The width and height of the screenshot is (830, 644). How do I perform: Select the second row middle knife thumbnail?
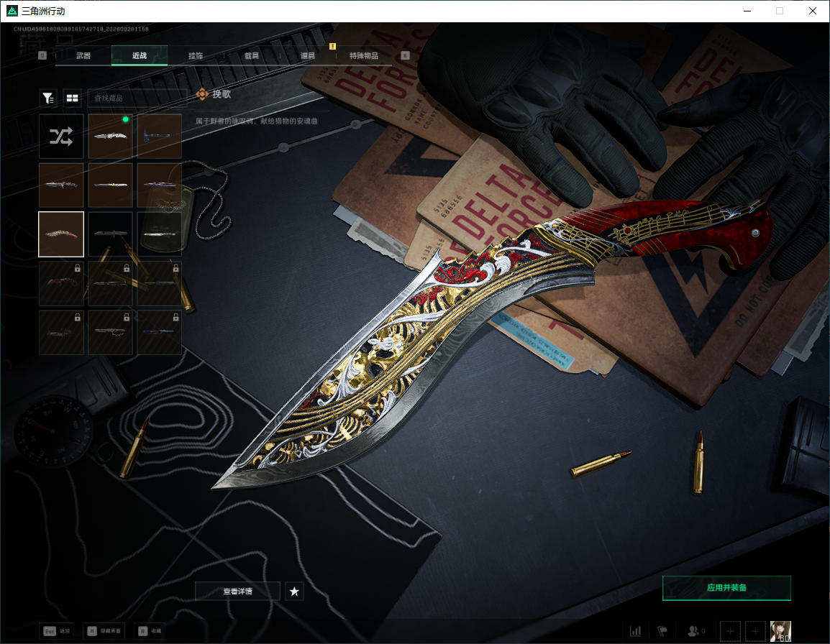(110, 185)
